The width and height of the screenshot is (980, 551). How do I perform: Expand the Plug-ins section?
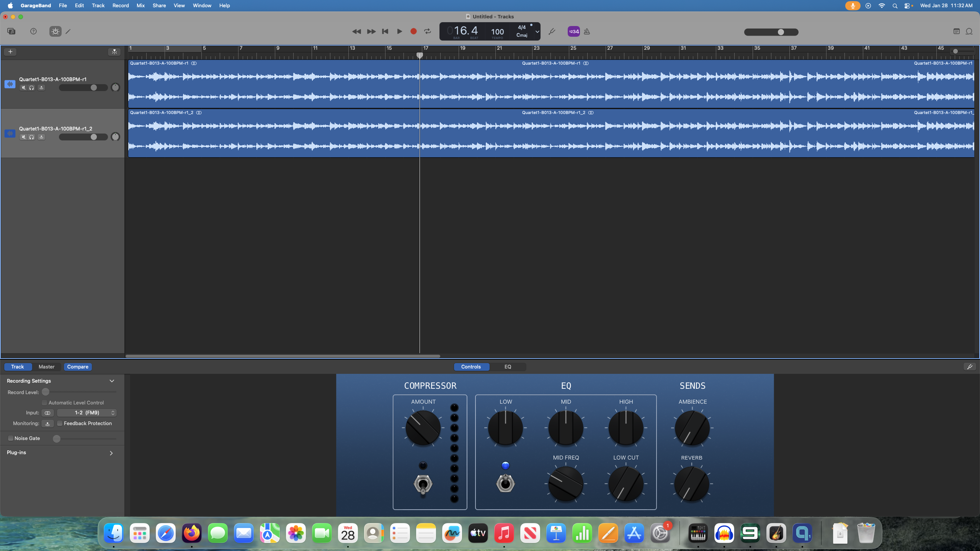coord(111,453)
